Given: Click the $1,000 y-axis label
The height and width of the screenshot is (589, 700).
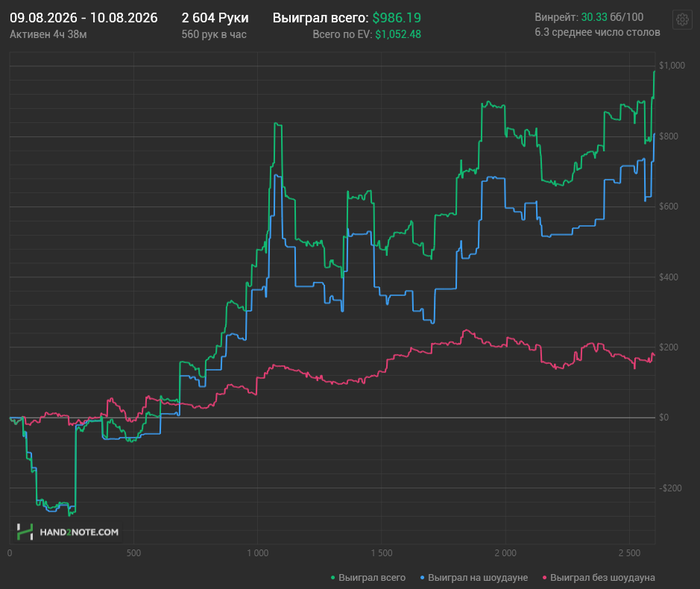Looking at the screenshot, I should [x=671, y=66].
